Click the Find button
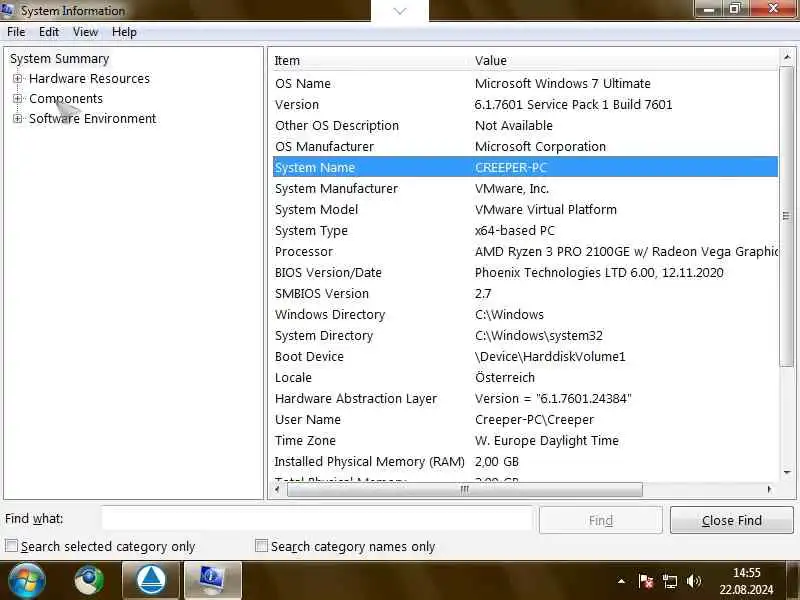 pos(601,520)
